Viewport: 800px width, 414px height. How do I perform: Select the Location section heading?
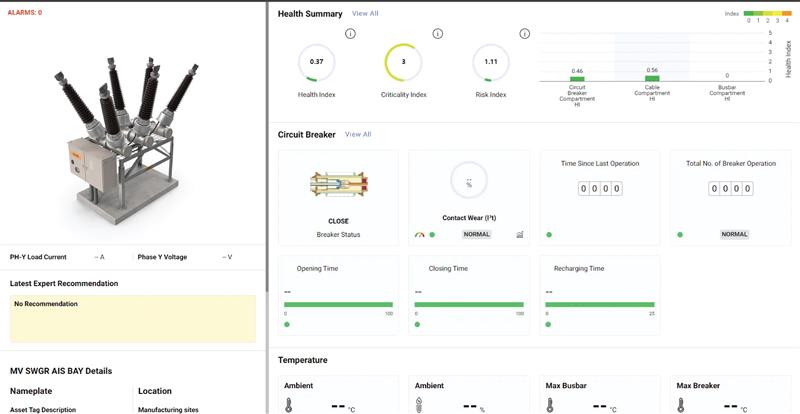coord(155,391)
